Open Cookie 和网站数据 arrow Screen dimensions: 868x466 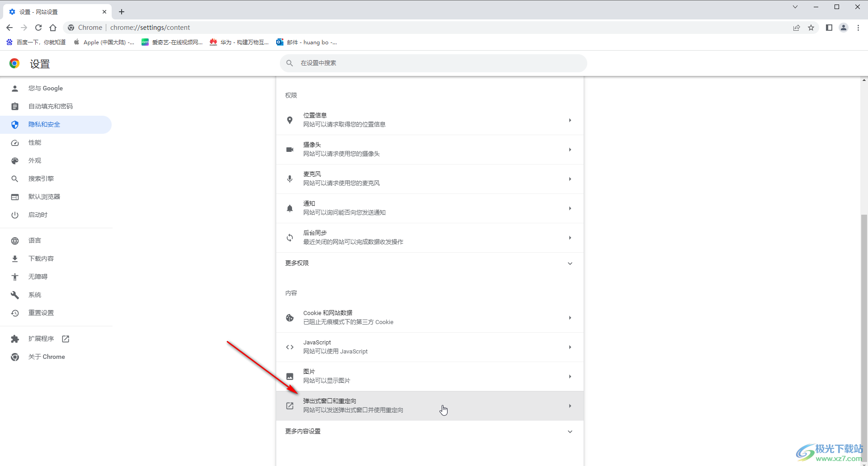(x=570, y=318)
